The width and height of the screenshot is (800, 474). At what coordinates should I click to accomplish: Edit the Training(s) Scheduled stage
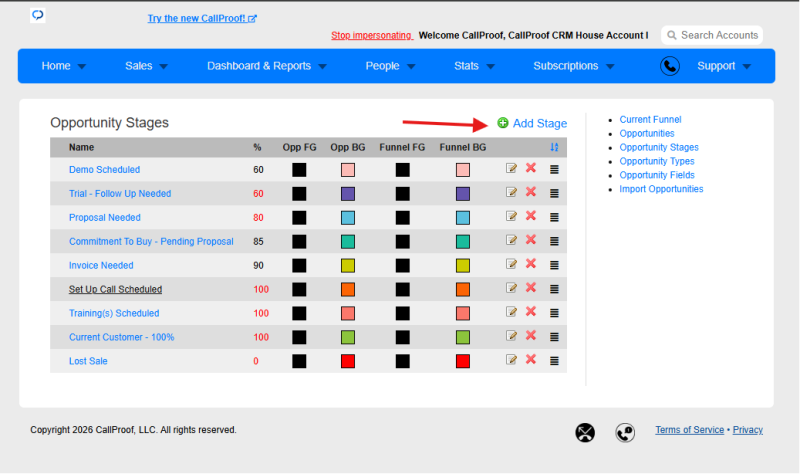511,312
